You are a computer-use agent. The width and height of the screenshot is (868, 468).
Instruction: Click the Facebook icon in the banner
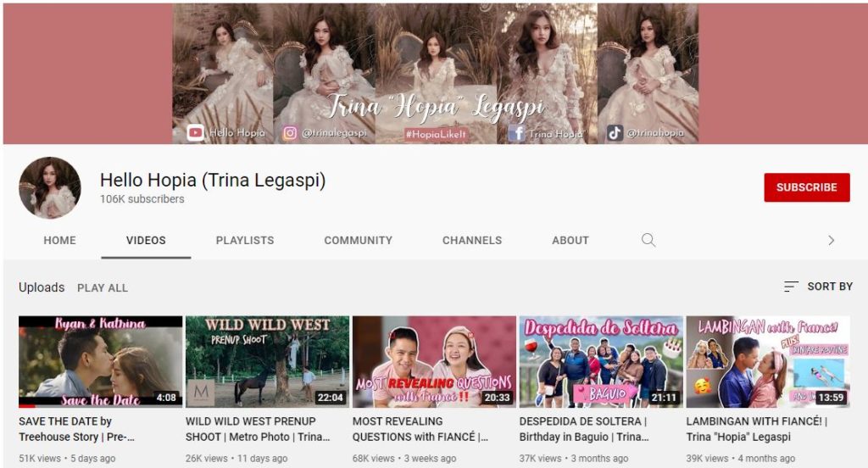coord(516,133)
